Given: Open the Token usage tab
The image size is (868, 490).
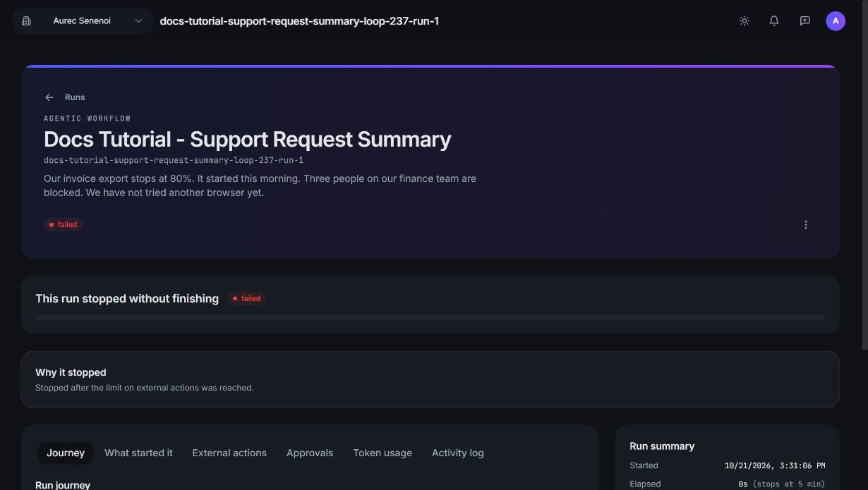Looking at the screenshot, I should [382, 453].
